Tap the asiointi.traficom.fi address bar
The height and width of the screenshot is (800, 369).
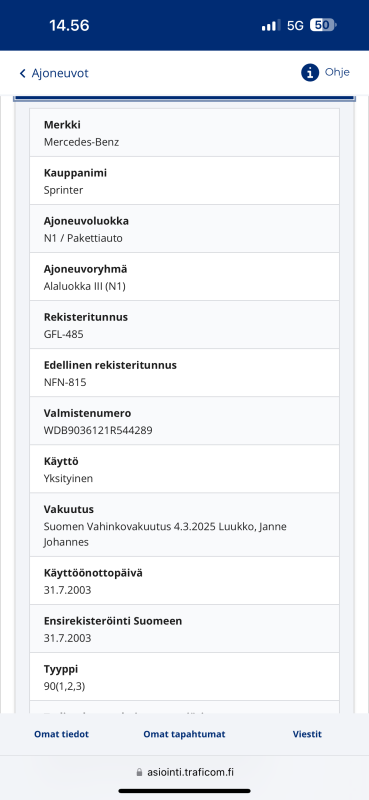(x=184, y=772)
